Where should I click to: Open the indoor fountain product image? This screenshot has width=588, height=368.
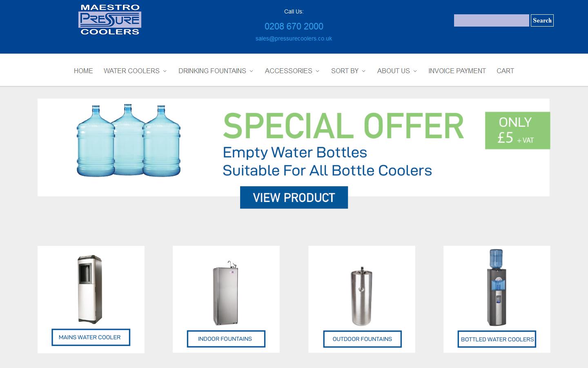pyautogui.click(x=226, y=293)
